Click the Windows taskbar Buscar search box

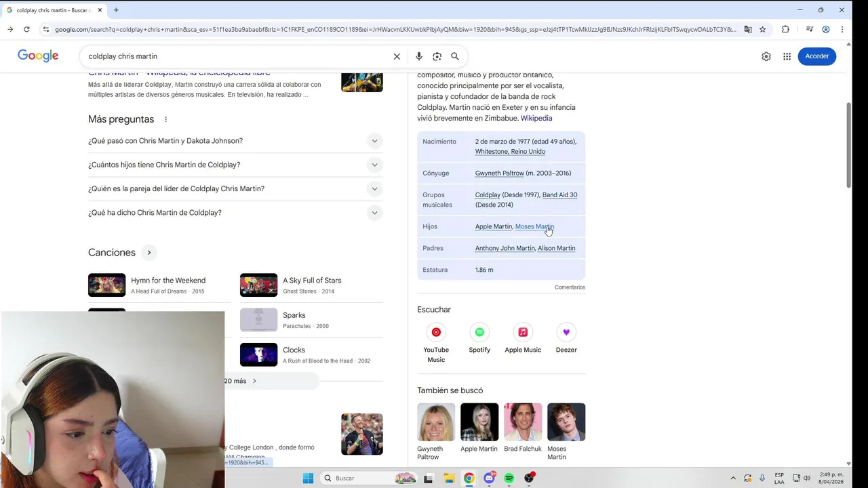pyautogui.click(x=368, y=478)
